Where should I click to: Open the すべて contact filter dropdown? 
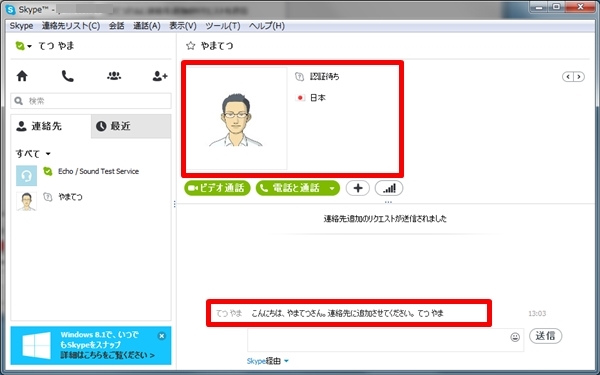(33, 153)
